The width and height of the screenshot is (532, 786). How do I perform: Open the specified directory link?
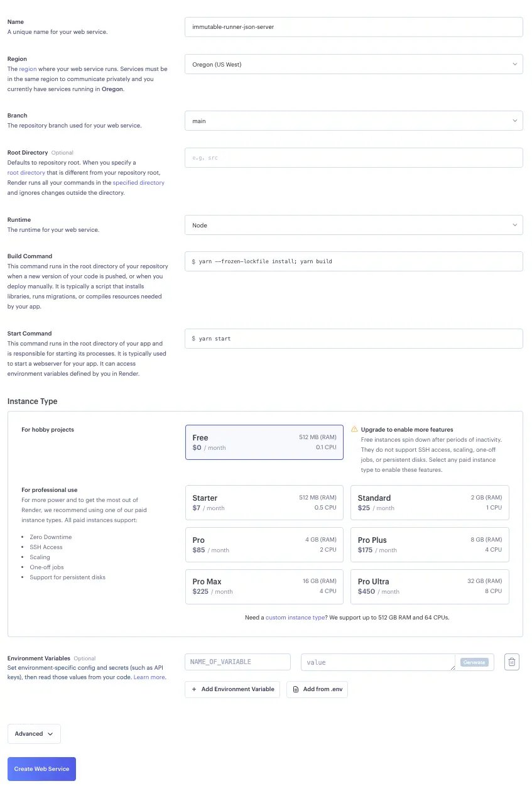pos(138,183)
